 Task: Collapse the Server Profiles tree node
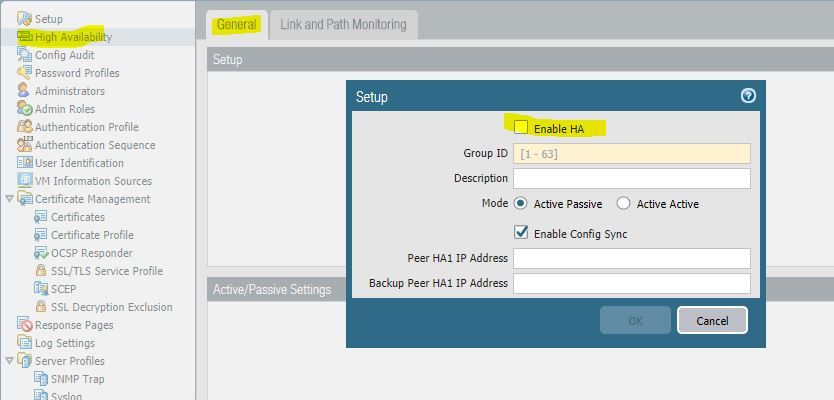pos(10,361)
